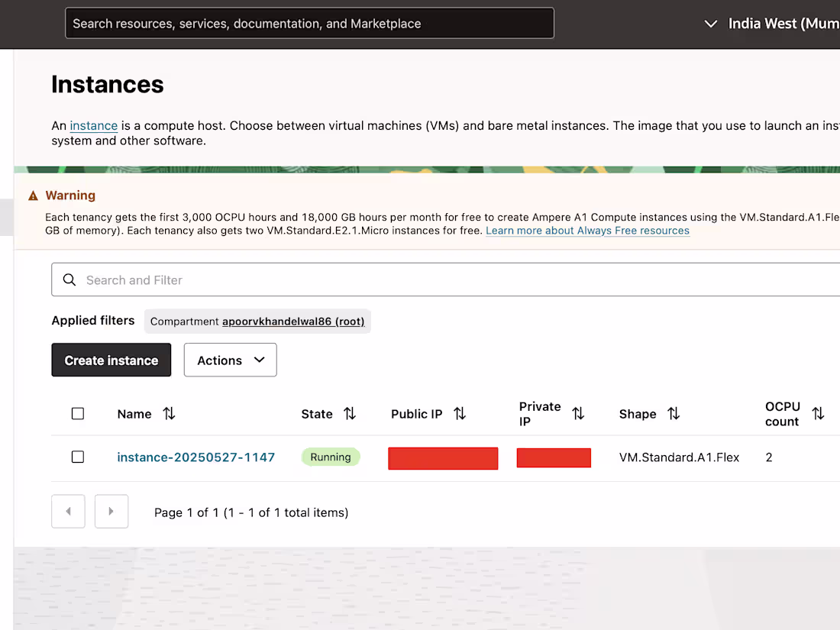840x630 pixels.
Task: Expand the region selector chevron
Action: (711, 24)
